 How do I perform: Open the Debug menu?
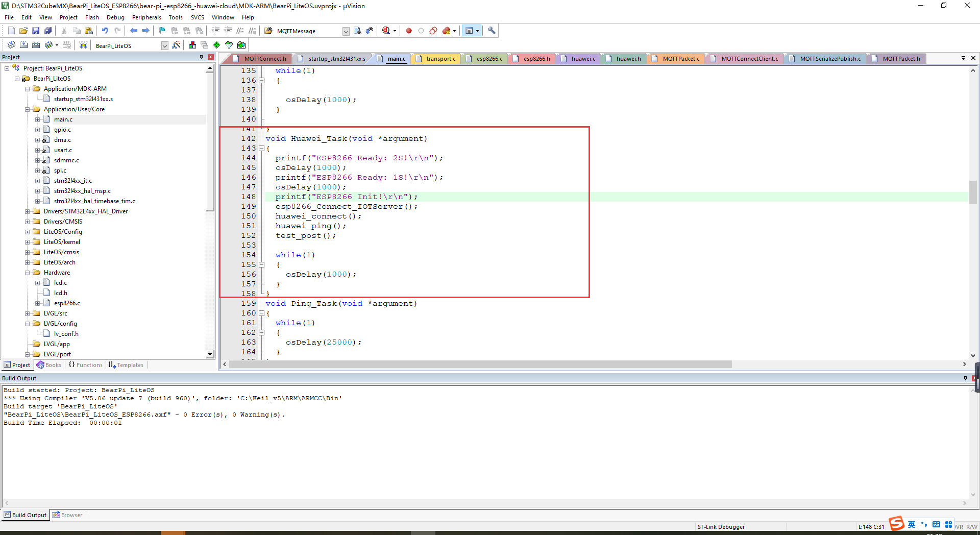point(115,17)
